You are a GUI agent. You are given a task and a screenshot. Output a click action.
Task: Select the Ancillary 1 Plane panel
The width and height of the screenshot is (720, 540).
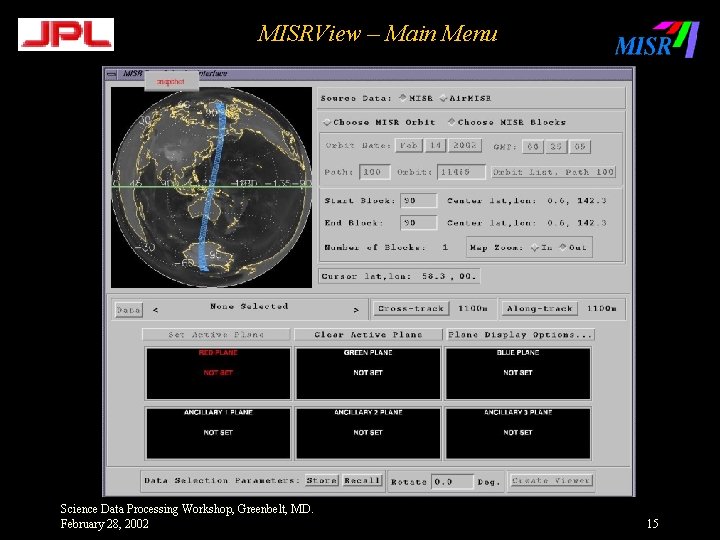218,433
